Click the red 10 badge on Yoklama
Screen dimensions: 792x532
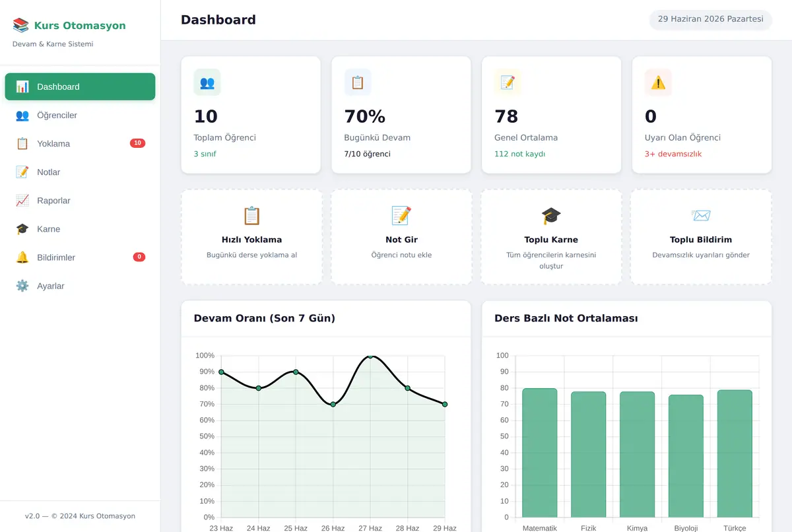click(x=137, y=143)
